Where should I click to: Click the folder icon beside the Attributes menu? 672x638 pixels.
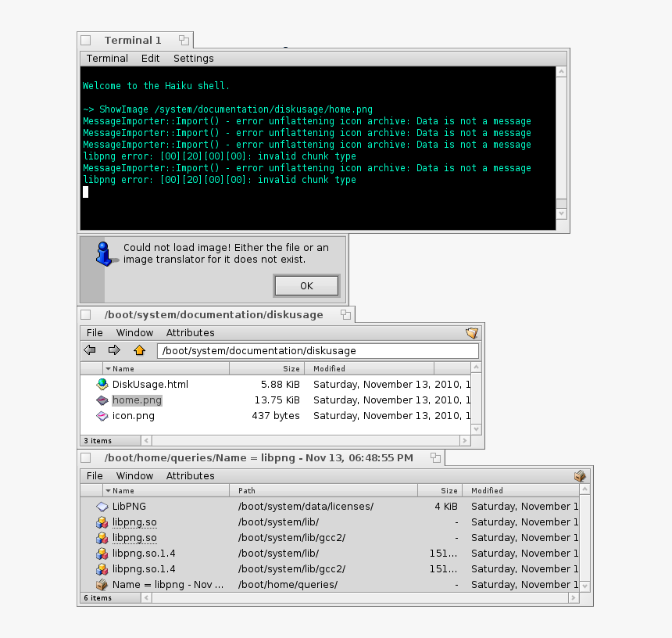point(471,332)
